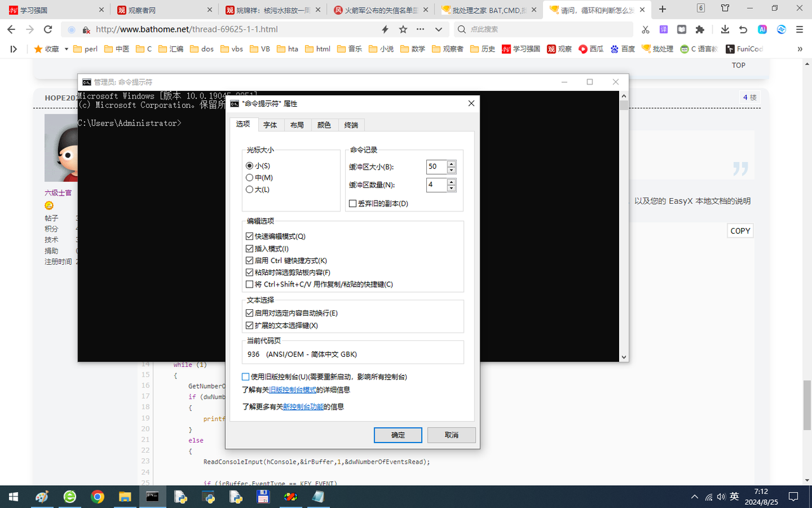
Task: Switch to the 颜色 tab
Action: pyautogui.click(x=324, y=124)
